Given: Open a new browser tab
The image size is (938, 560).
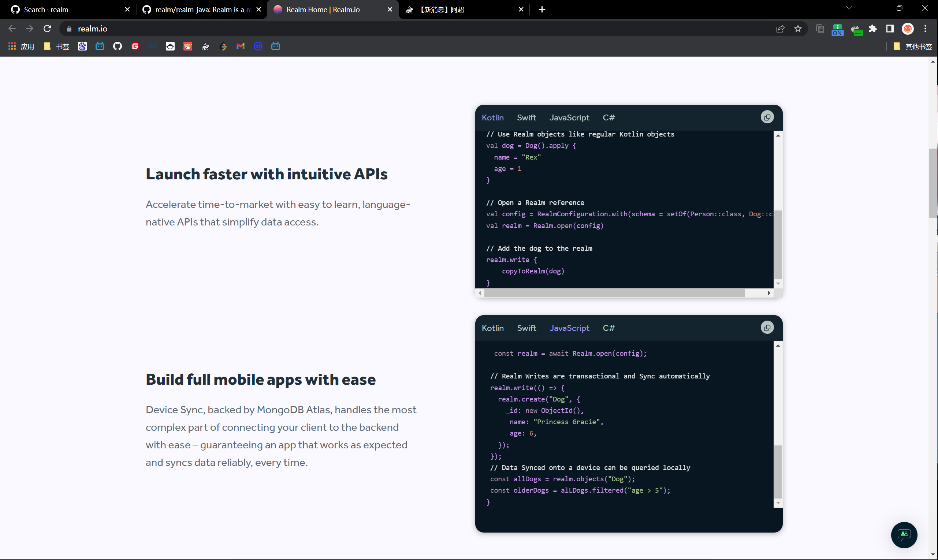Looking at the screenshot, I should tap(541, 10).
